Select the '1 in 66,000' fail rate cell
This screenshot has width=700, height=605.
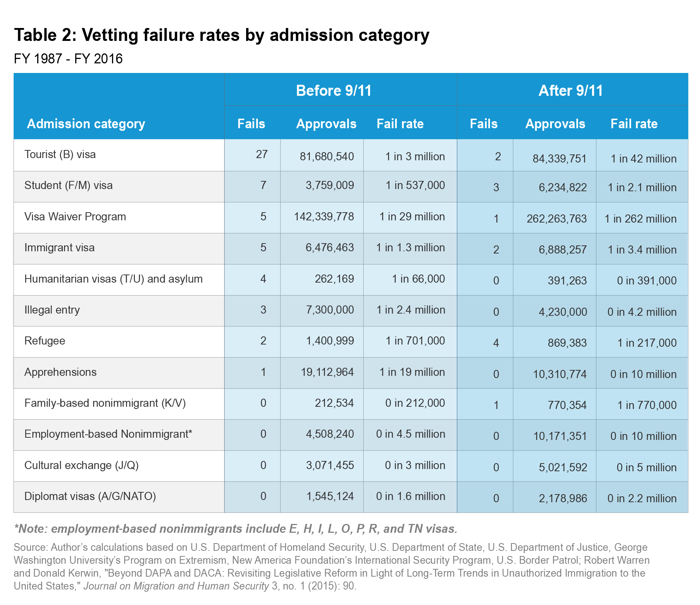click(418, 279)
